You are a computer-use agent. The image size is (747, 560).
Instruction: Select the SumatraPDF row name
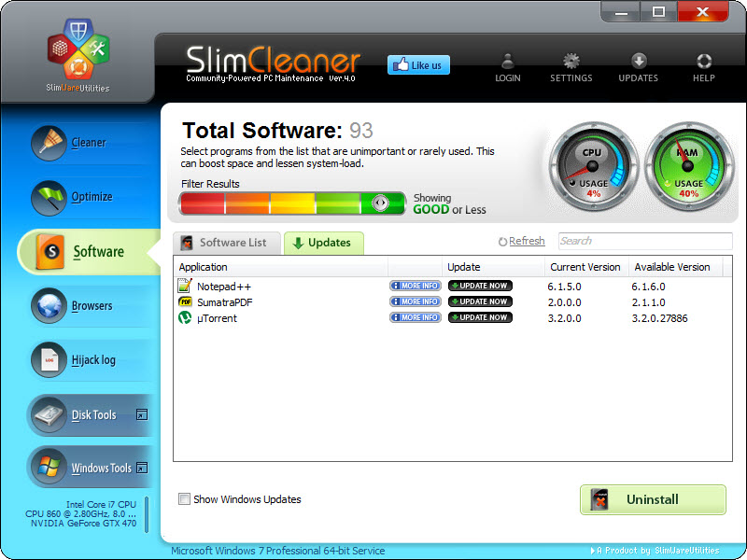click(225, 302)
